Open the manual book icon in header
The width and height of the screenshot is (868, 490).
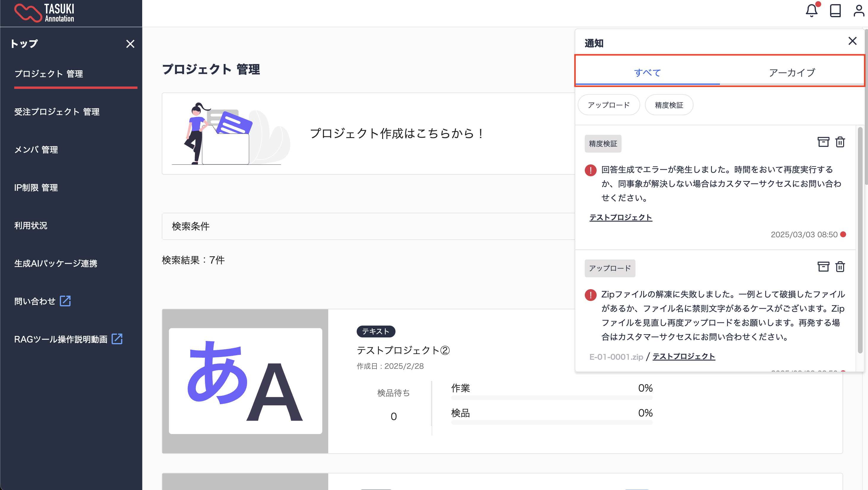pyautogui.click(x=835, y=10)
